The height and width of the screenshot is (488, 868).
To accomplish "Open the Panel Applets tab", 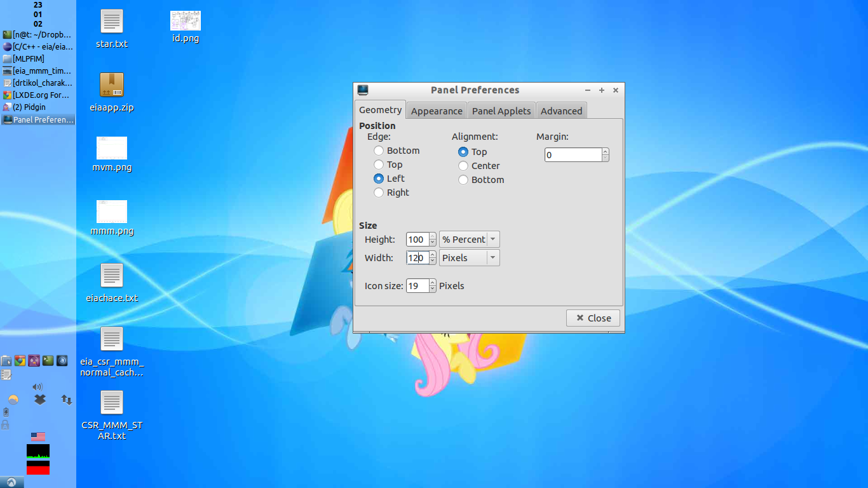I will point(501,111).
